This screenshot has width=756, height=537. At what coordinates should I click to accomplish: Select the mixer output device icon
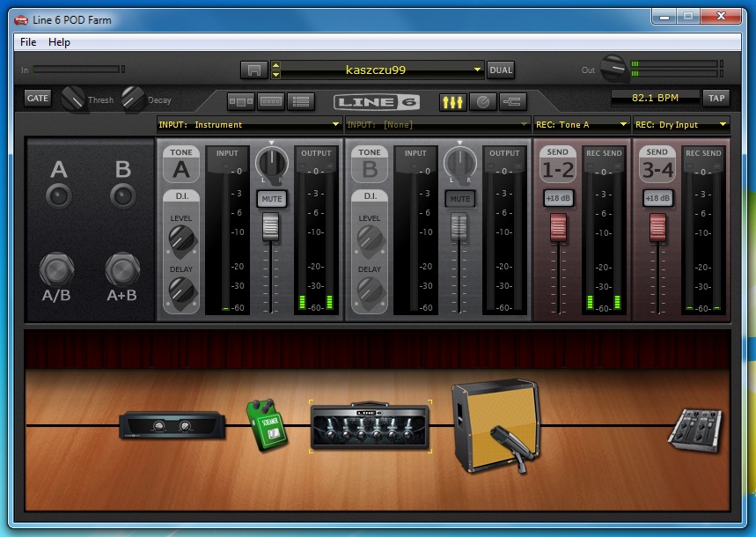click(x=694, y=430)
